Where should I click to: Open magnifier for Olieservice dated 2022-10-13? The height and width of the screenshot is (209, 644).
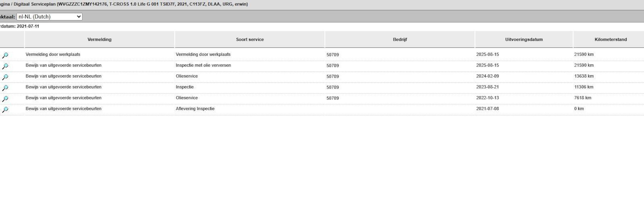5,99
